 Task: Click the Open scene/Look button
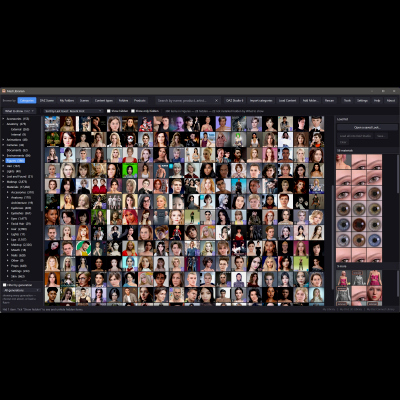click(367, 127)
